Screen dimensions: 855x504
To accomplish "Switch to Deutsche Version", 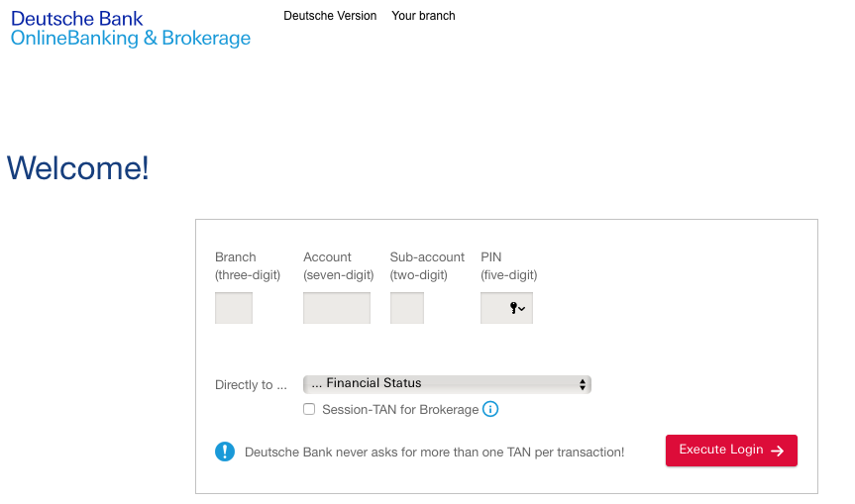I will [330, 16].
